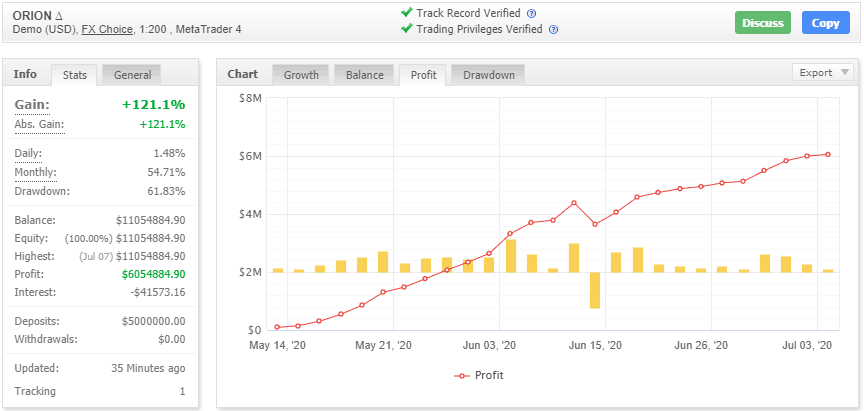Click the delta symbol after ORION
864x411 pixels.
59,15
